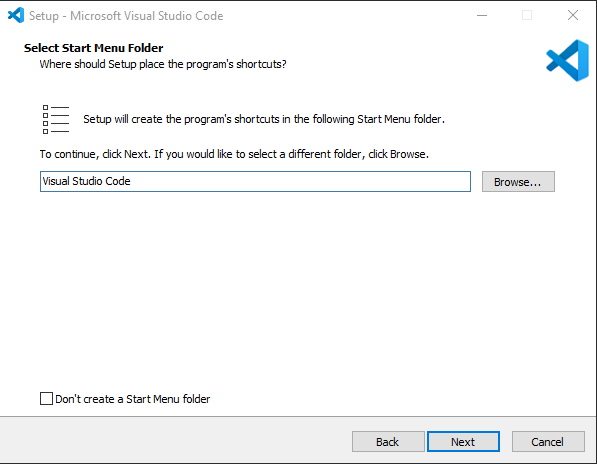This screenshot has width=597, height=464.
Task: Enable Don't create a Start Menu folder
Action: click(x=46, y=399)
